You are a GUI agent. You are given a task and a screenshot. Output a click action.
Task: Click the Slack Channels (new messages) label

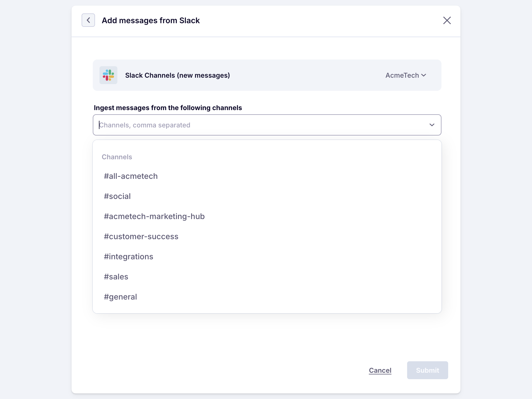[x=177, y=75]
